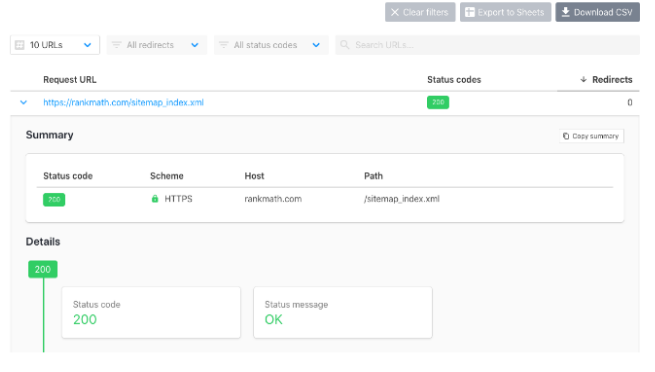Screen dimensions: 655x372
Task: Download the CSV file
Action: [597, 12]
